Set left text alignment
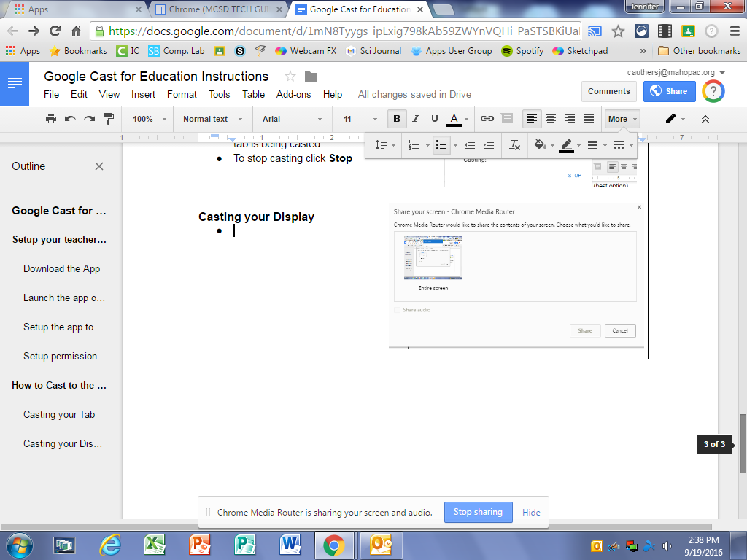The height and width of the screenshot is (560, 747). [x=532, y=119]
